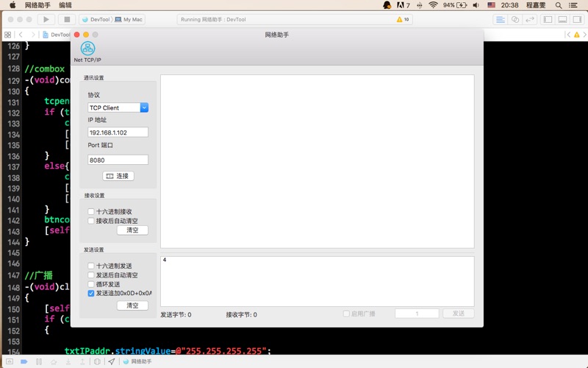
Task: Click the volume menu bar icon
Action: click(476, 5)
